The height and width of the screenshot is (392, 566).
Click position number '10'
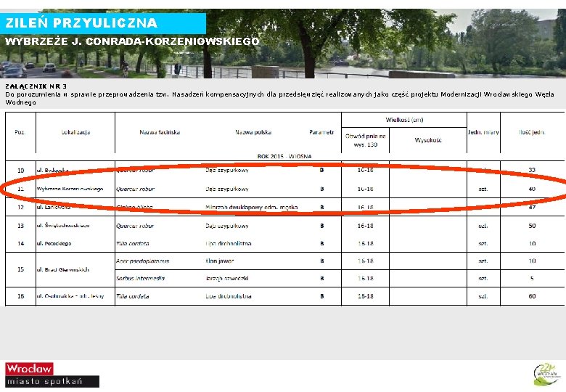point(20,171)
